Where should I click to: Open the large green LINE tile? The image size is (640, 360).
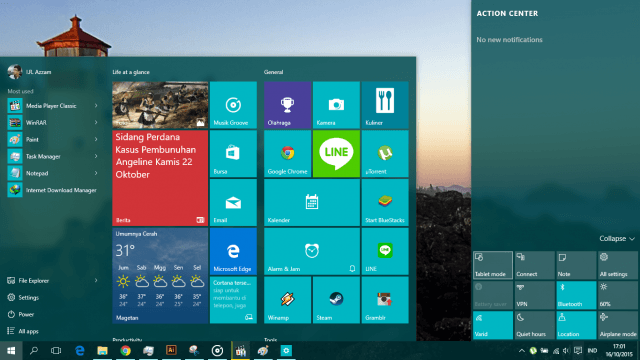[336, 153]
